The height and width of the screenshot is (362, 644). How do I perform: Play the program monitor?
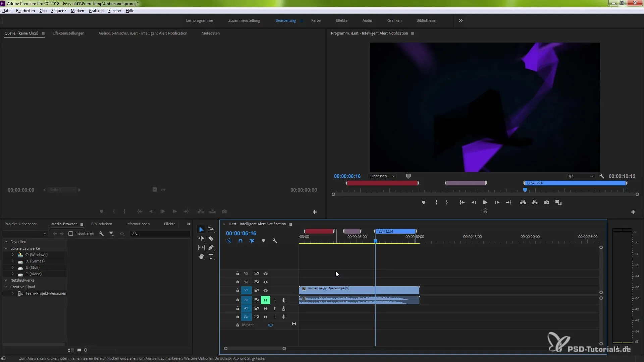point(485,202)
